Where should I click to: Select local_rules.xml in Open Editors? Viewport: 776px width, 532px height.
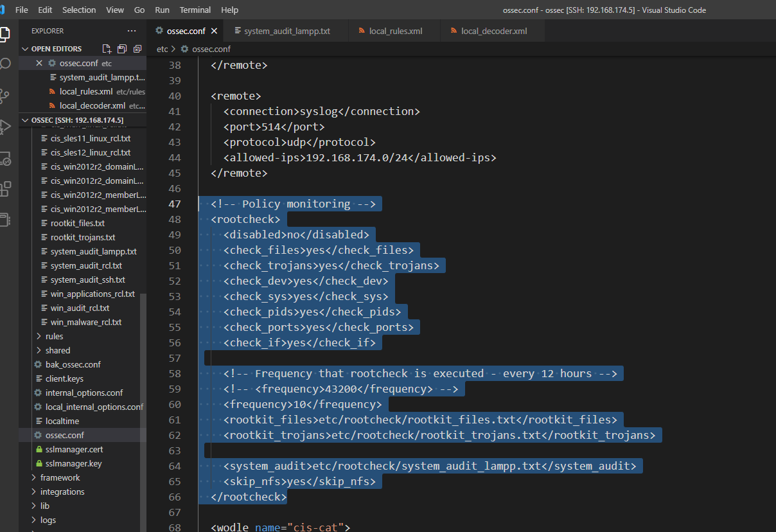pyautogui.click(x=85, y=91)
